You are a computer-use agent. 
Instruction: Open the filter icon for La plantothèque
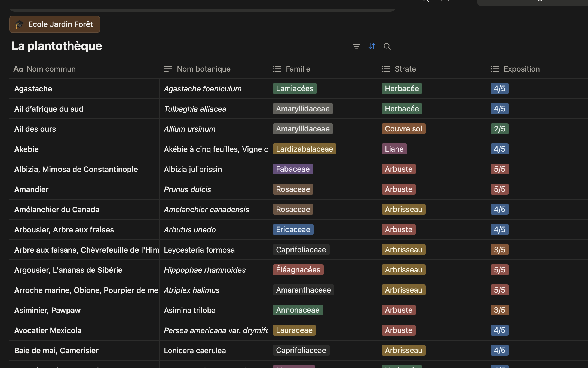356,46
